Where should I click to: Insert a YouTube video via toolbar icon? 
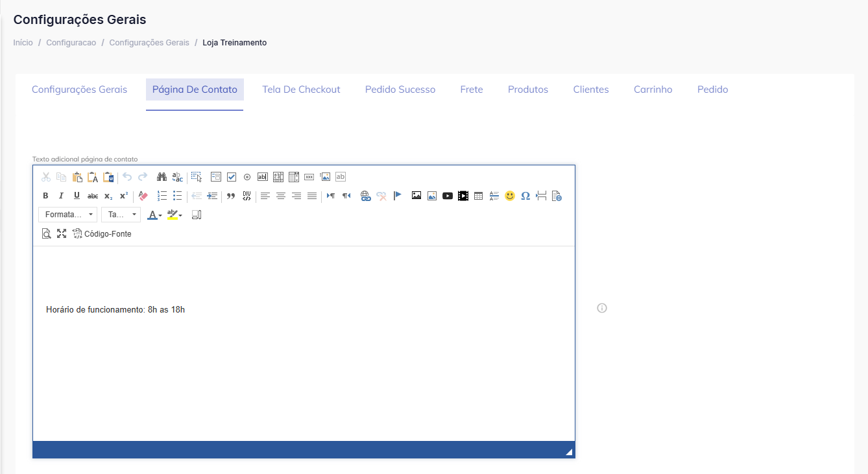tap(448, 196)
